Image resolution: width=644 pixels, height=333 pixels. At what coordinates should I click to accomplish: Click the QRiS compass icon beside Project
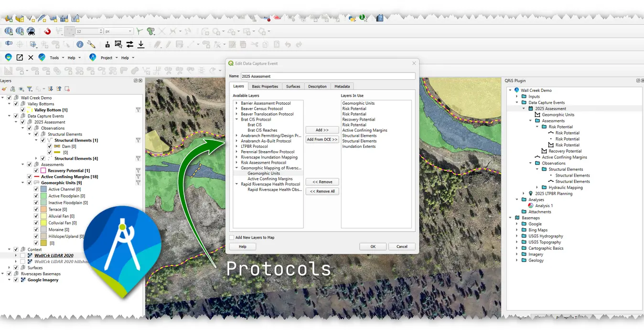[x=93, y=57]
